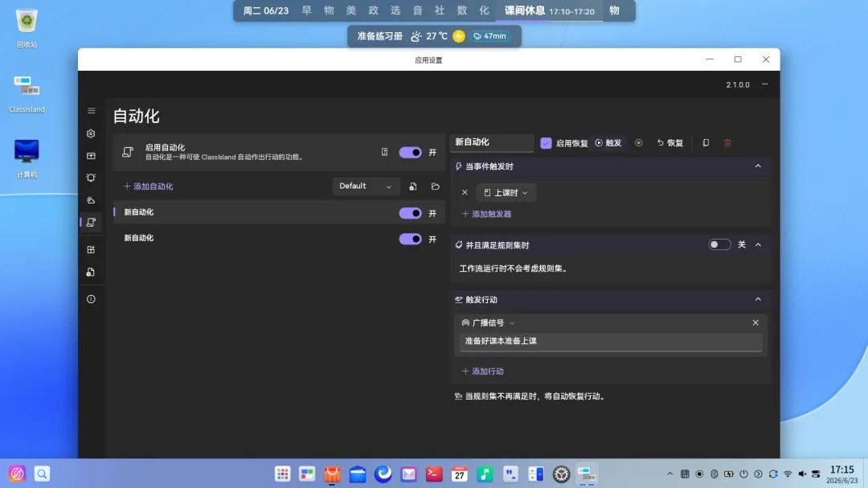Image resolution: width=868 pixels, height=488 pixels.
Task: Open the Recycle Bin desktop icon
Action: 27,28
